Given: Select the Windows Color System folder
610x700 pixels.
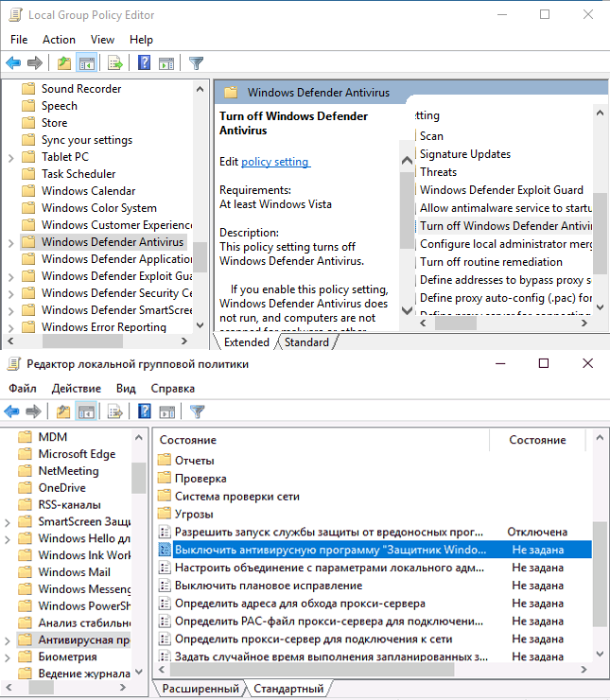Looking at the screenshot, I should [99, 208].
